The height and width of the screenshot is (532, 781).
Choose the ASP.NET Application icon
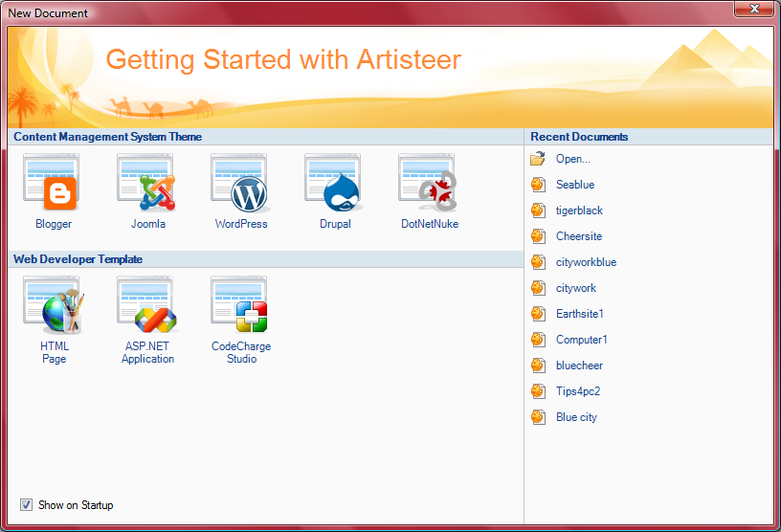click(x=146, y=305)
